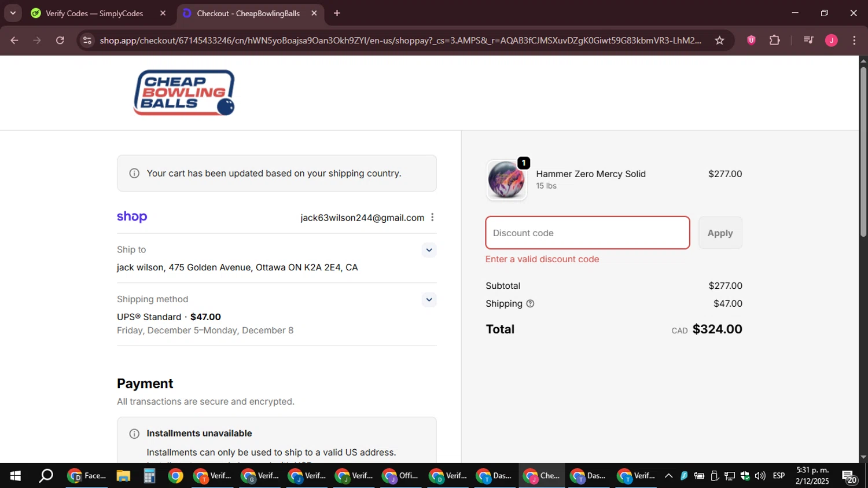Open the taskbar clock and date
Image resolution: width=868 pixels, height=488 pixels.
click(x=812, y=476)
